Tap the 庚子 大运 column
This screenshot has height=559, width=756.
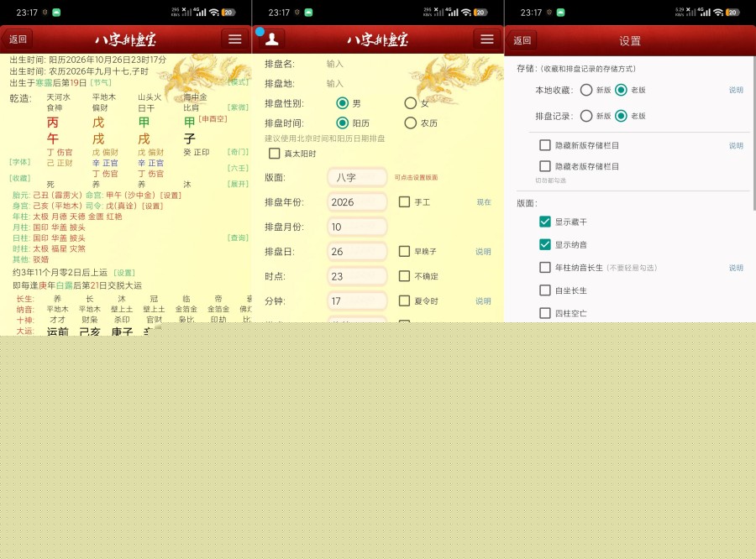coord(122,332)
